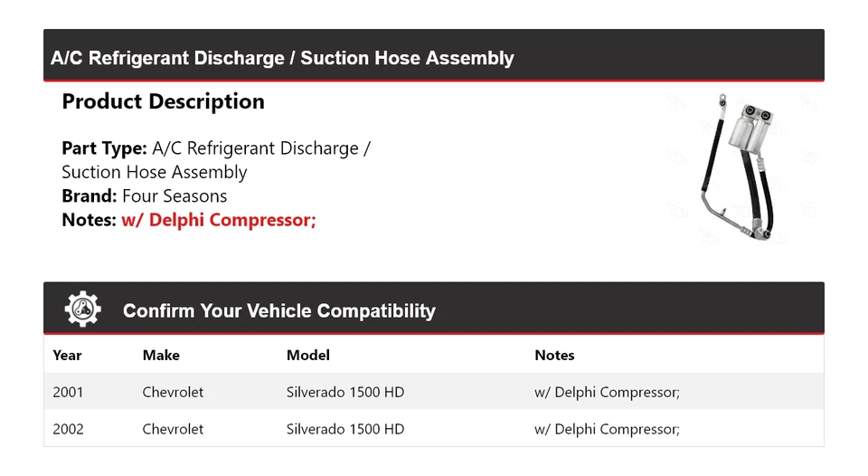Click the 2001 row Delphi Compressor note

[607, 393]
